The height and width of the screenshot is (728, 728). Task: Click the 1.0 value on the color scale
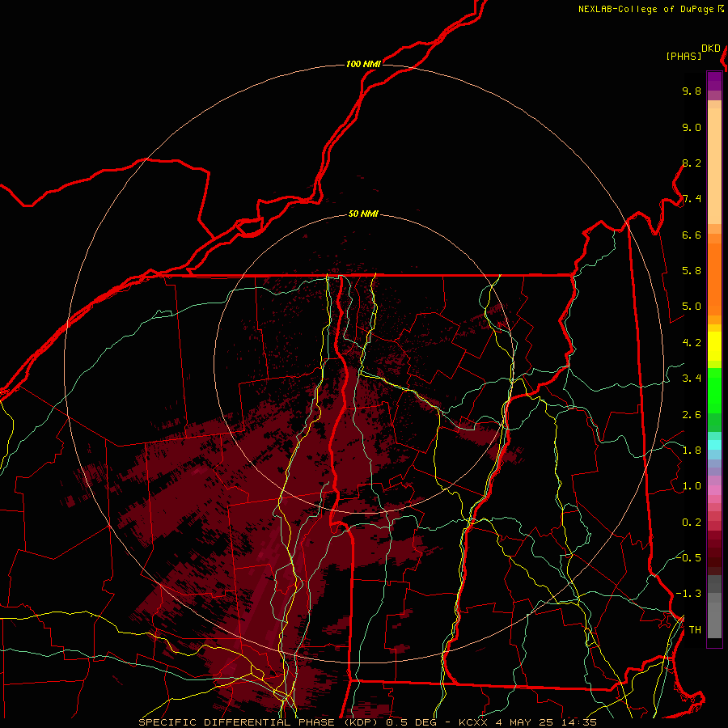(x=692, y=486)
